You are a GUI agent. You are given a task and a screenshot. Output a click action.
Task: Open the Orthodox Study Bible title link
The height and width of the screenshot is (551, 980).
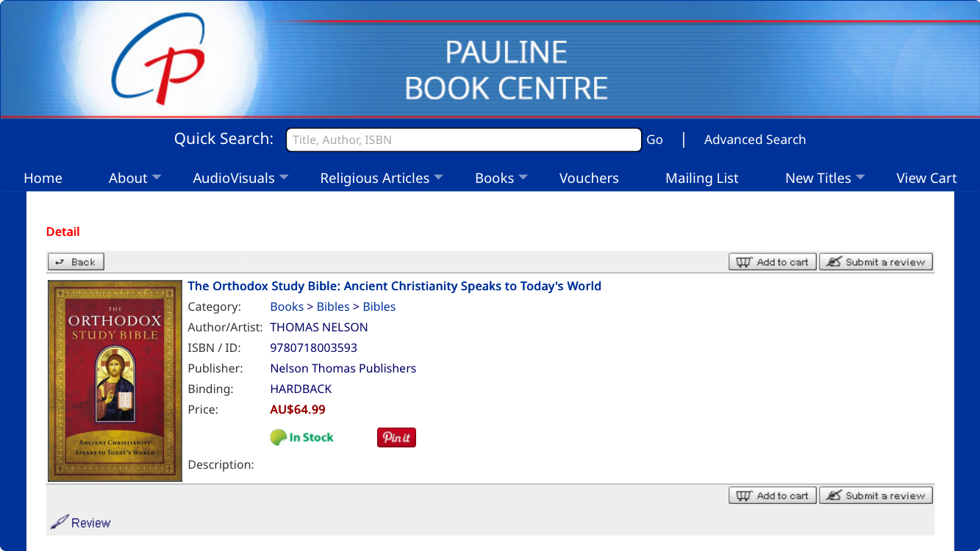(395, 286)
